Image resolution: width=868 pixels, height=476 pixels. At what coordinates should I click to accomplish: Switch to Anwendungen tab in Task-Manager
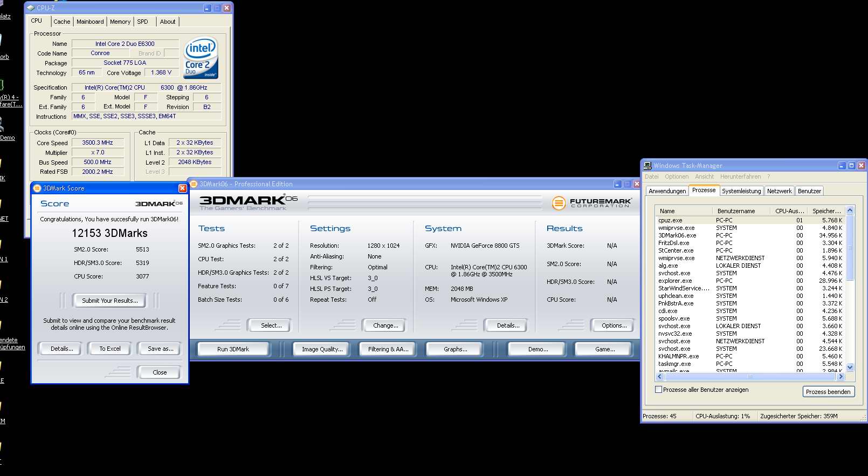pyautogui.click(x=667, y=191)
